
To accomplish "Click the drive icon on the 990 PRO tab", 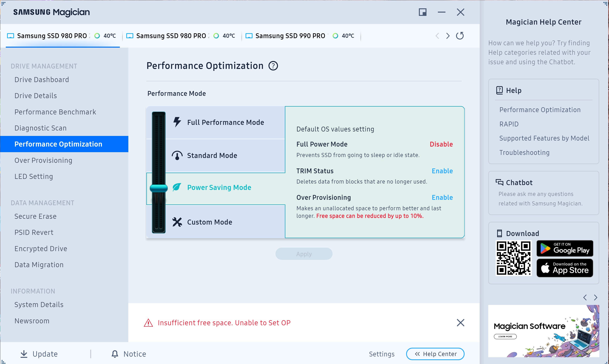I will pyautogui.click(x=249, y=36).
